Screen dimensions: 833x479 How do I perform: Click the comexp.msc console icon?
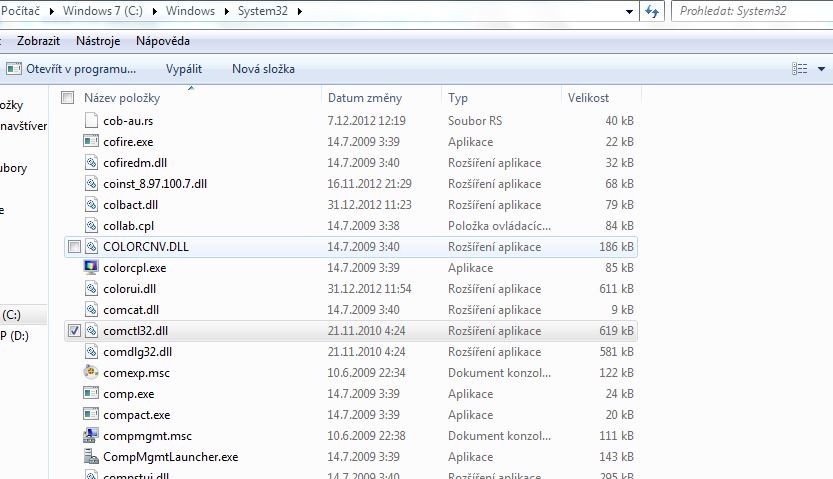(91, 372)
